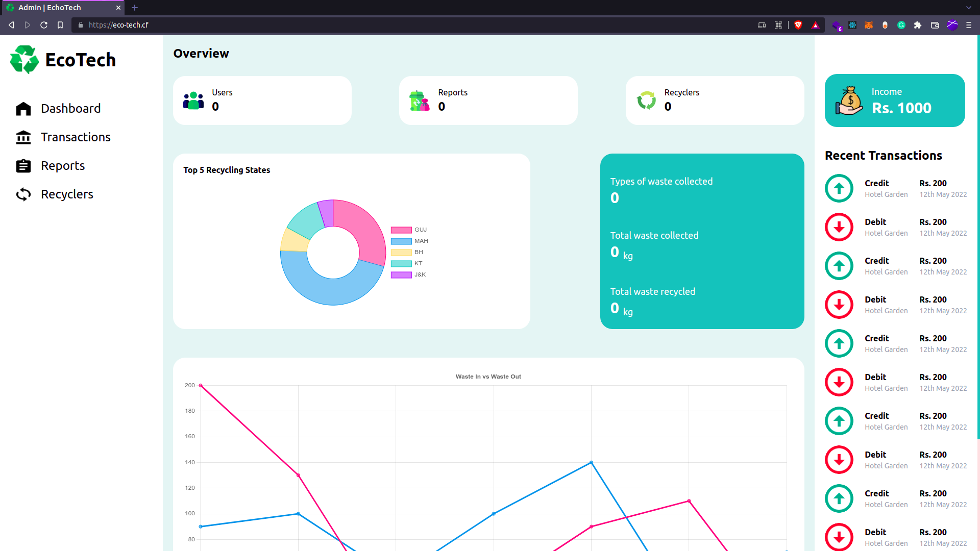Click the Transactions bank icon
This screenshot has height=551, width=980.
click(23, 137)
